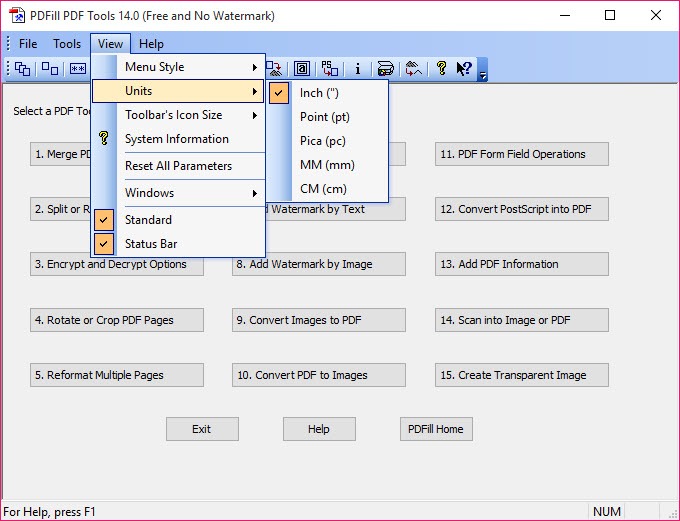
Task: Select Inch (") unit
Action: coord(328,92)
